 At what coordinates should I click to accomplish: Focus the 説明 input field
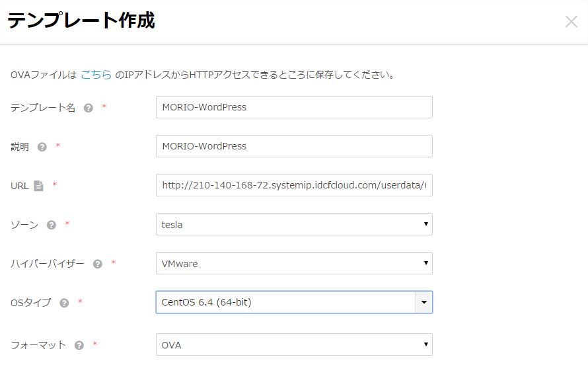pyautogui.click(x=294, y=146)
